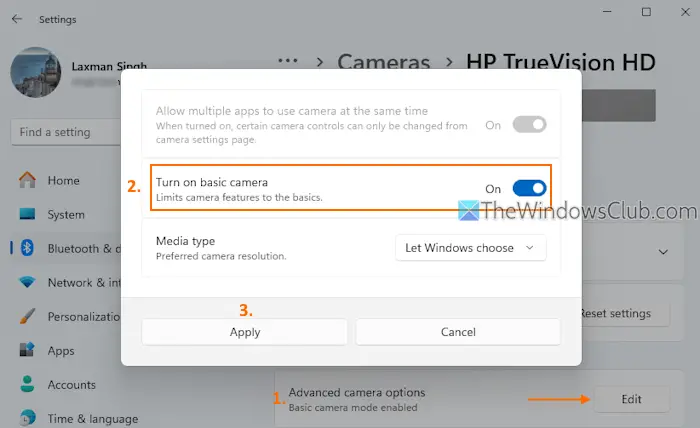
Task: Open the Accounts person icon
Action: 27,384
